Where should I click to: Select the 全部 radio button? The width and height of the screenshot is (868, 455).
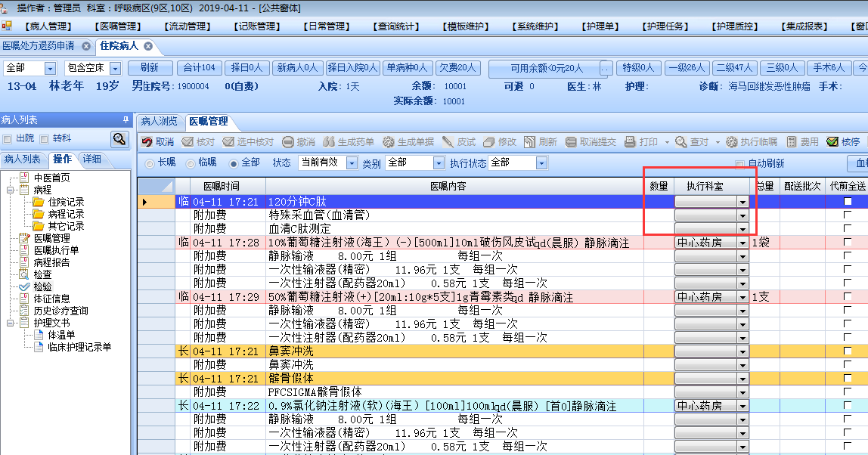[234, 163]
